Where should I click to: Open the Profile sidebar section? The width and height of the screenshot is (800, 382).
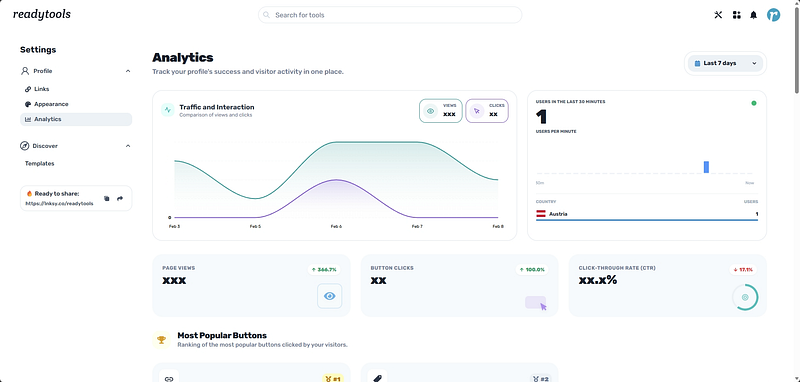76,71
